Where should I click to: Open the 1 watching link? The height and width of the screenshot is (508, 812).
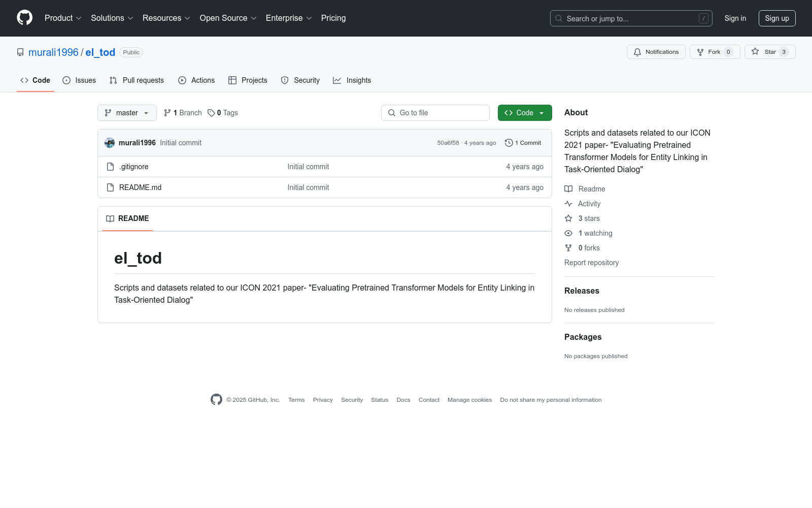pos(588,233)
